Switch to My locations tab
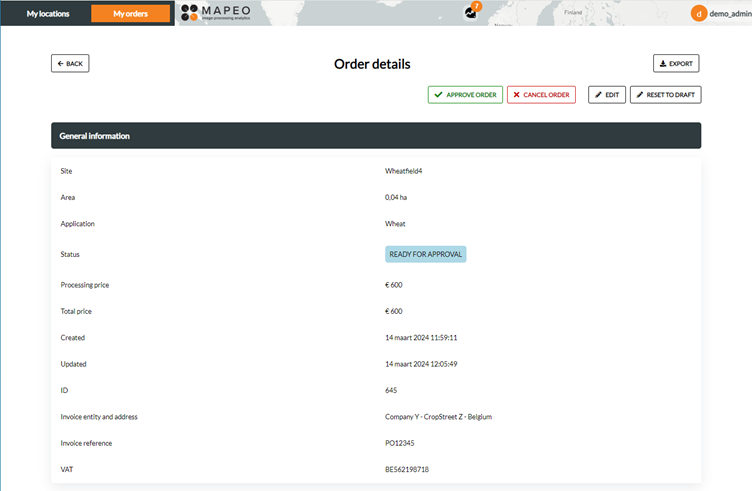The height and width of the screenshot is (491, 752). (48, 13)
